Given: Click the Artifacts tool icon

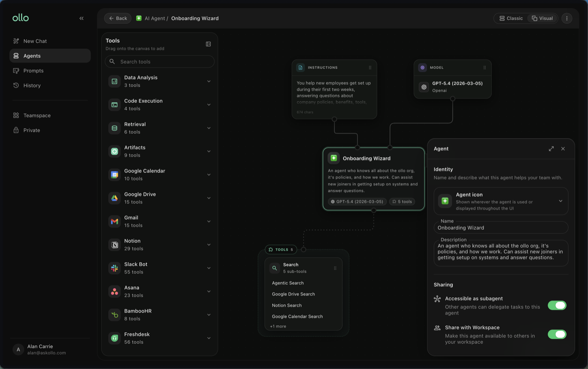Looking at the screenshot, I should [x=115, y=151].
